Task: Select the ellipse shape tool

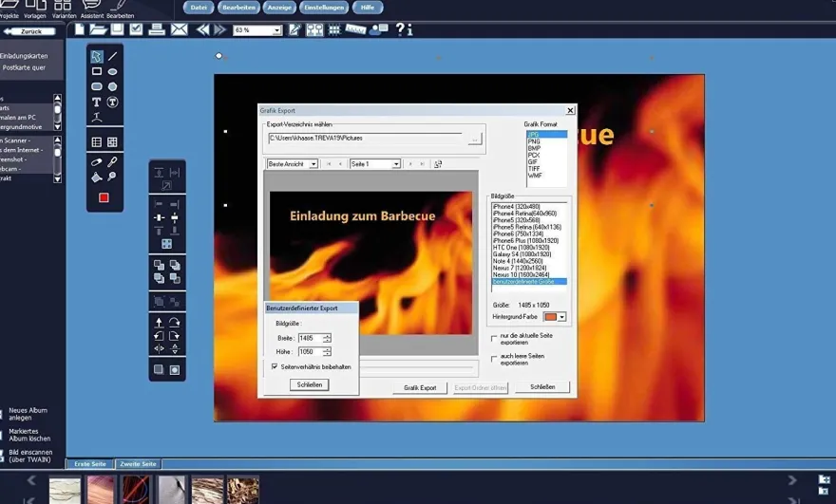Action: click(x=112, y=71)
